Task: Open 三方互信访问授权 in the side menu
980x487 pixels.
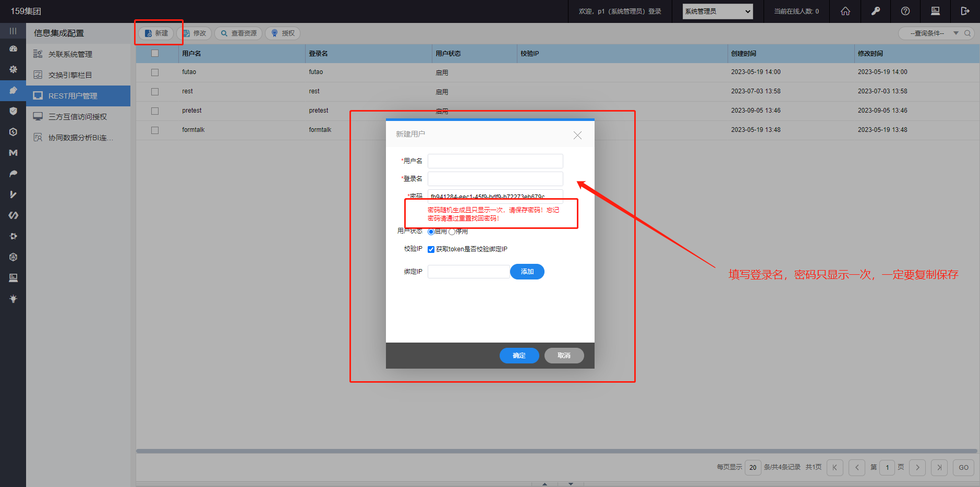Action: point(78,117)
